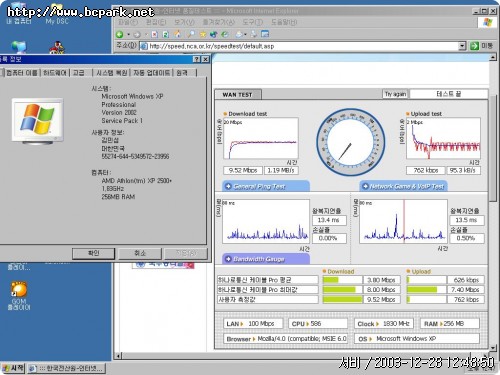Image resolution: width=500 pixels, height=375 pixels.
Task: Select the My DSC desktop icon
Action: click(x=57, y=14)
